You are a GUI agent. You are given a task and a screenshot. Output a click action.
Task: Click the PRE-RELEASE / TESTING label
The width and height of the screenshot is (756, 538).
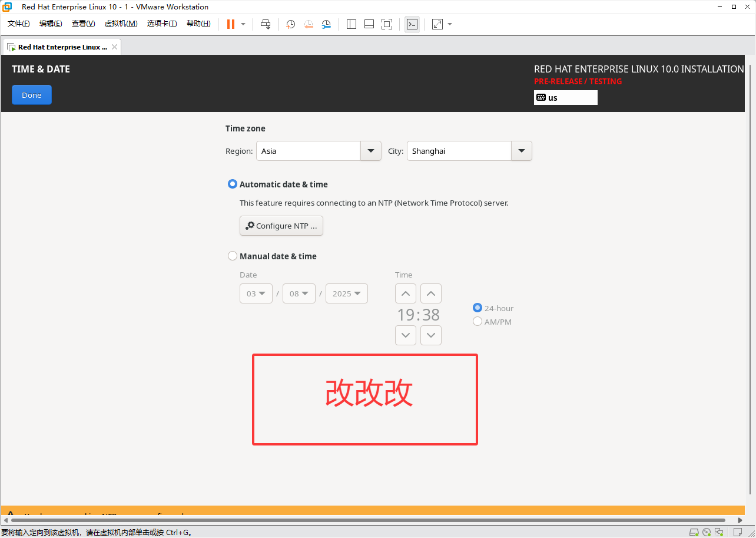tap(578, 81)
